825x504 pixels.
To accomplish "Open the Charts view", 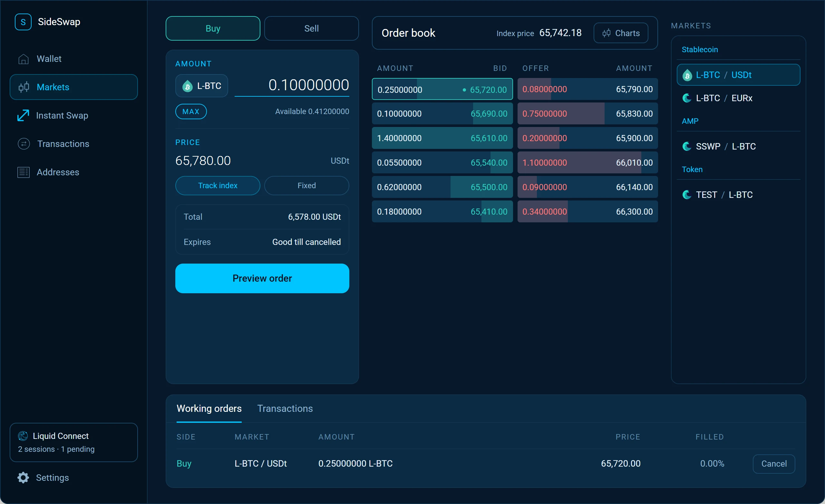I will tap(621, 33).
